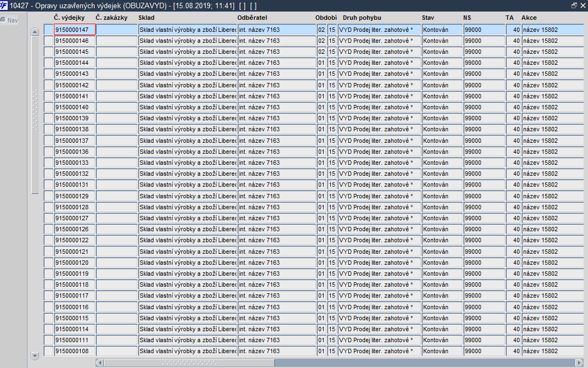This screenshot has height=368, width=588.
Task: Click issue number field 9150000139
Action: [75, 118]
